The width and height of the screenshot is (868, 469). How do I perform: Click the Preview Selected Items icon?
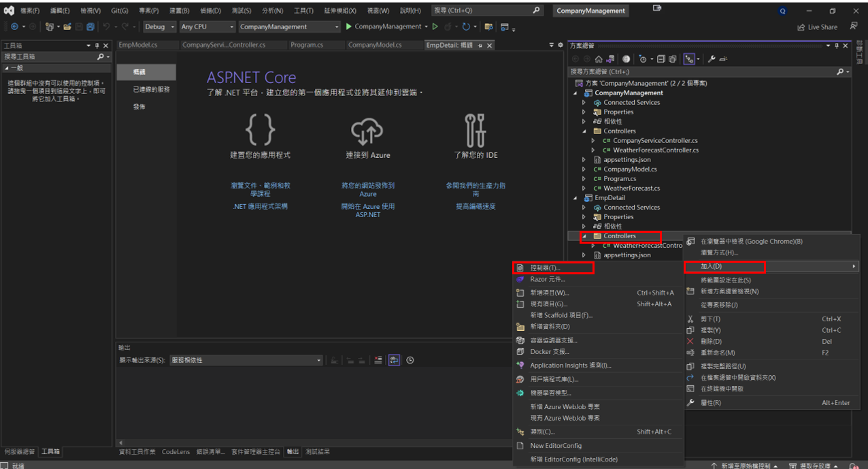[723, 59]
